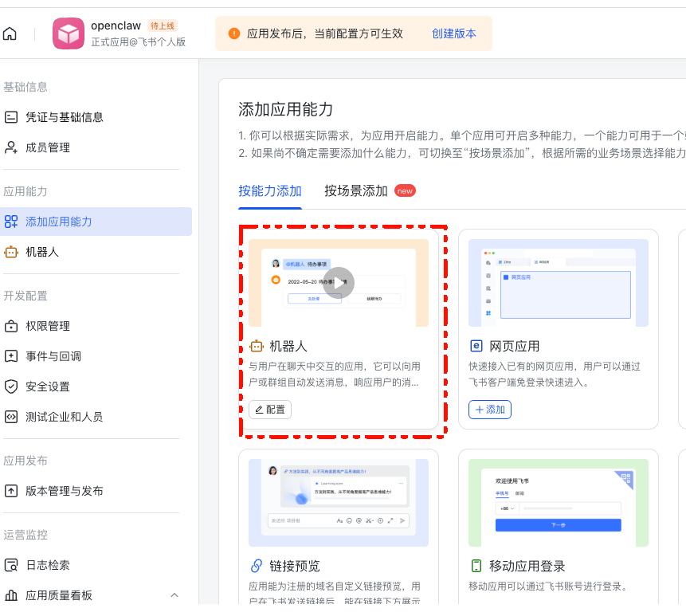Viewport: 686px width, 616px height.
Task: Go to the home icon
Action: tap(10, 33)
